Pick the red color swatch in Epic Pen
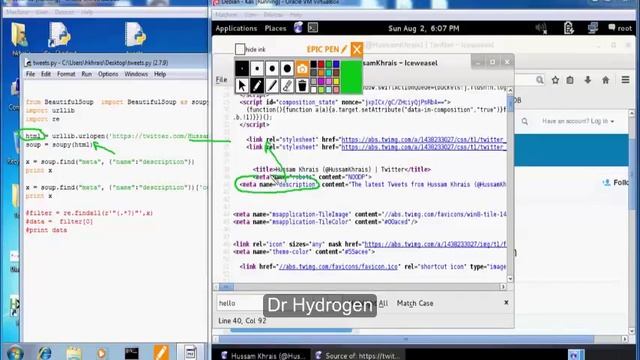The height and width of the screenshot is (360, 640). [321, 64]
